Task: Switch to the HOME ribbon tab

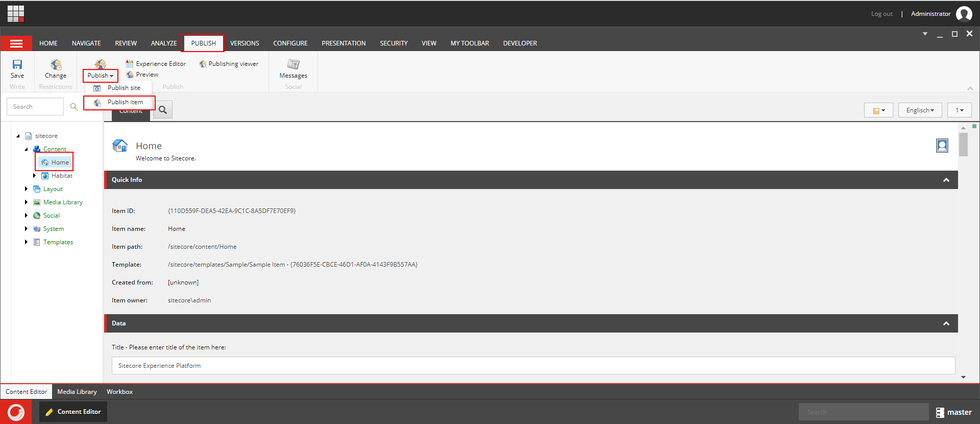Action: (x=48, y=43)
